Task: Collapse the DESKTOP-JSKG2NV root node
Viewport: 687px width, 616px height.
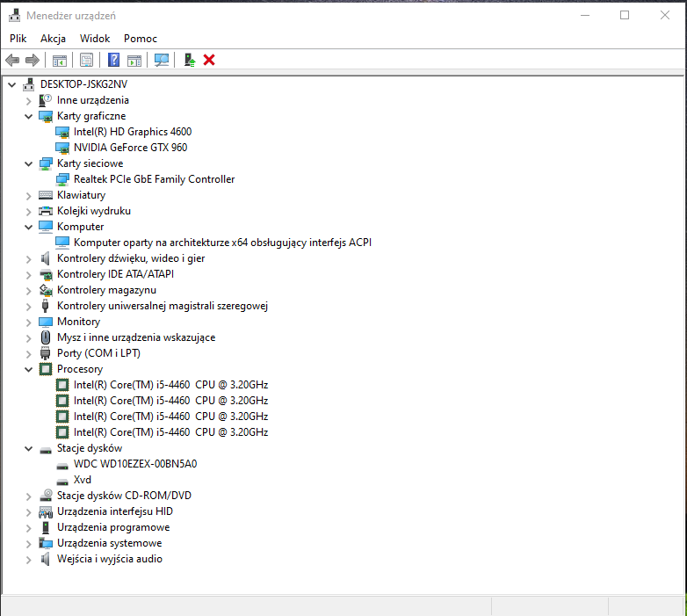Action: pos(12,84)
